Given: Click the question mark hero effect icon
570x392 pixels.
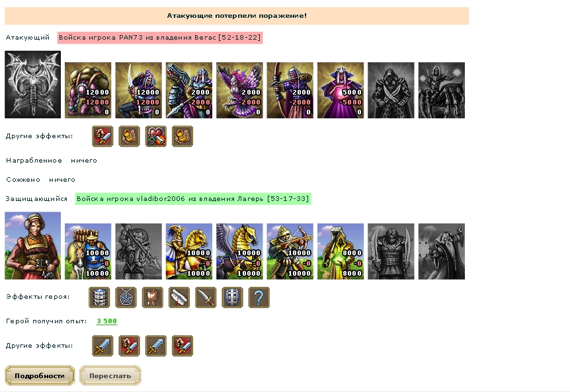Looking at the screenshot, I should click(259, 297).
